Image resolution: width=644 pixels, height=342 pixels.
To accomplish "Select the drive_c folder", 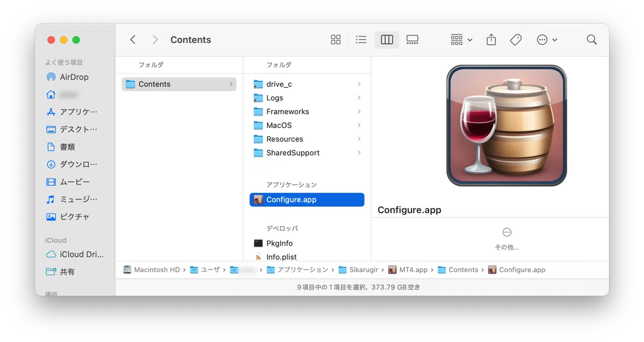I will coord(307,84).
